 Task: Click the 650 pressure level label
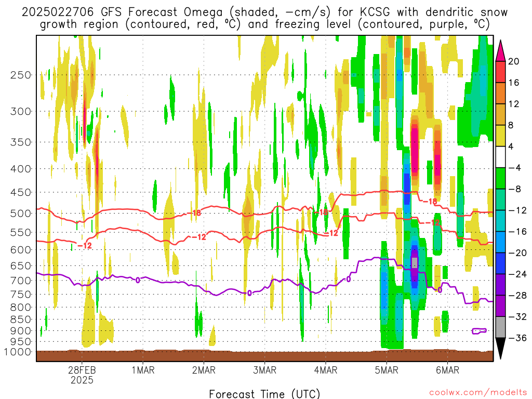click(x=21, y=265)
